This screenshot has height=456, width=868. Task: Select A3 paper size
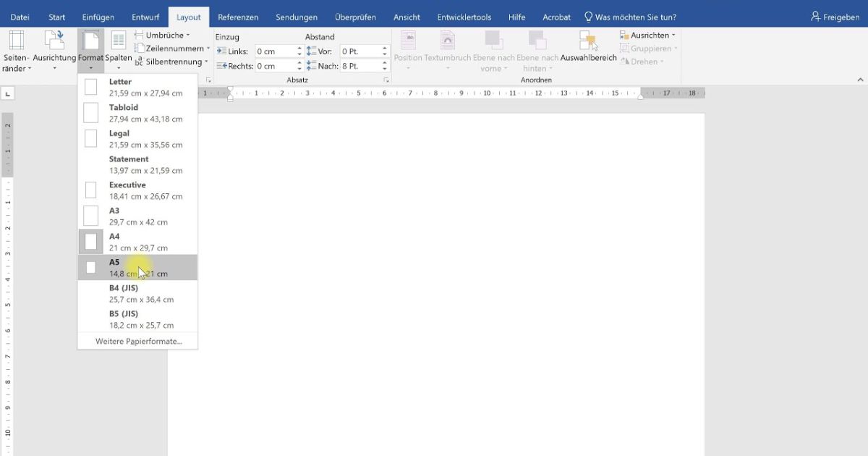137,216
